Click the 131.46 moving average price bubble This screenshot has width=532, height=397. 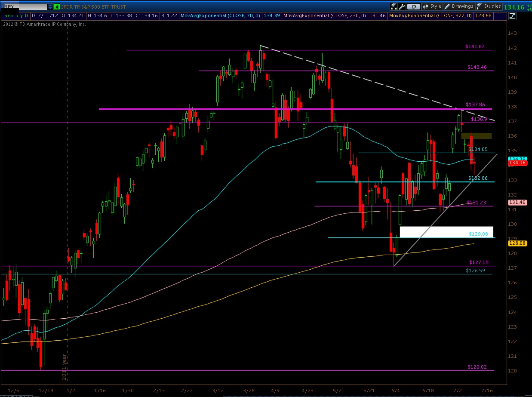tap(515, 202)
